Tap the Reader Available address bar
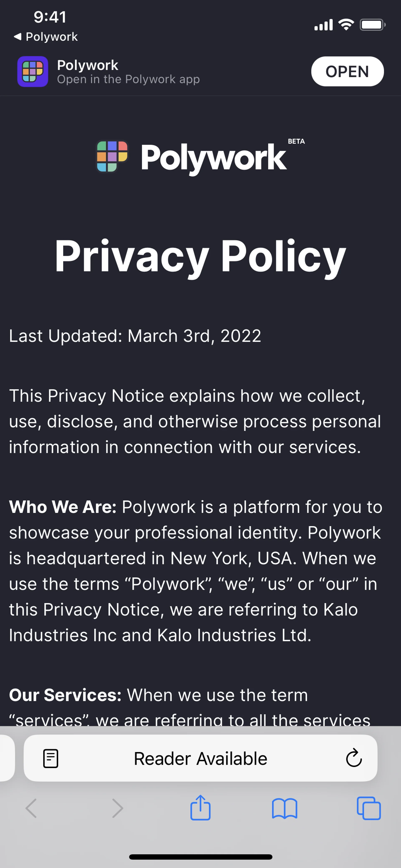401x868 pixels. click(x=200, y=759)
